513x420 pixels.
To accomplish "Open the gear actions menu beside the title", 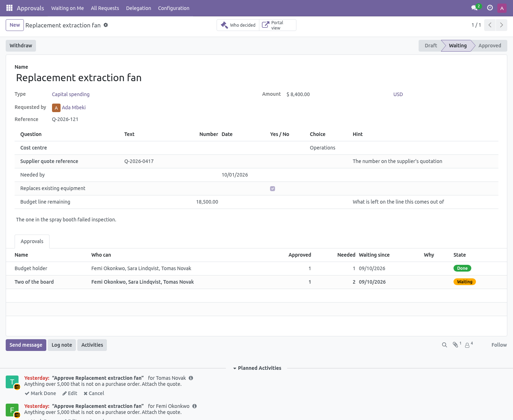I will (106, 25).
